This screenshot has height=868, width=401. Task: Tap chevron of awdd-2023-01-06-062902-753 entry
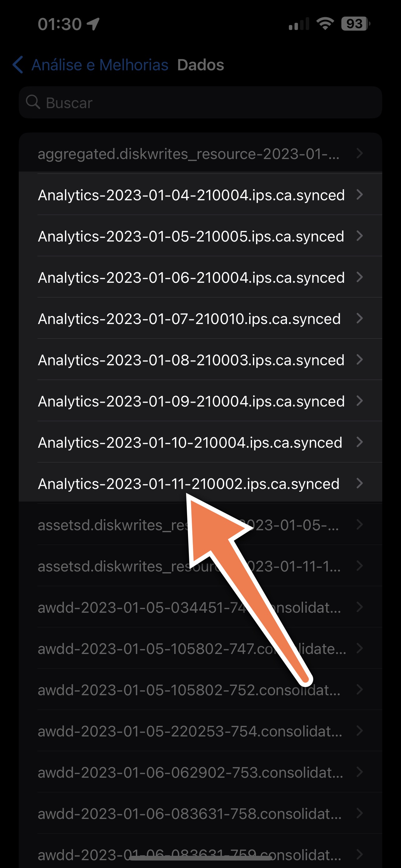359,772
